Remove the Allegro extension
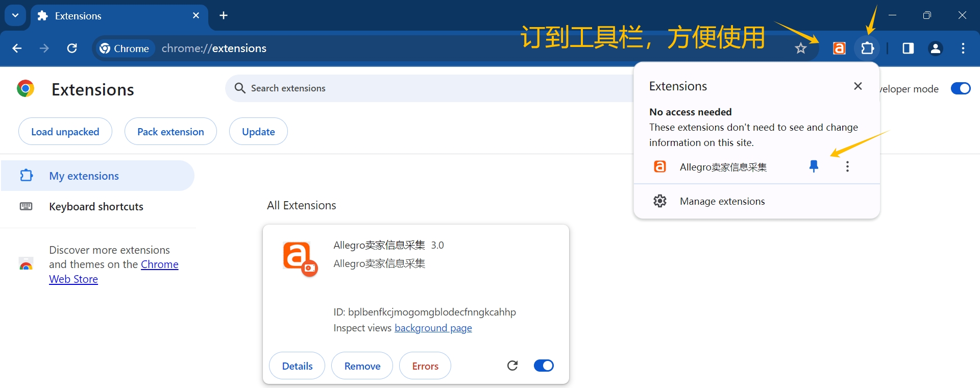Viewport: 980px width, 388px height. click(x=362, y=366)
